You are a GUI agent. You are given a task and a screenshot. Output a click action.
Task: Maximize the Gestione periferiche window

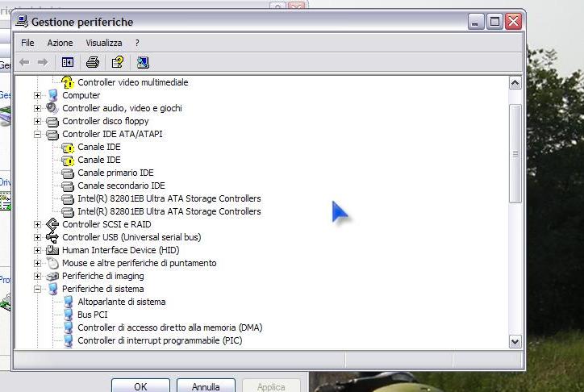pyautogui.click(x=494, y=22)
